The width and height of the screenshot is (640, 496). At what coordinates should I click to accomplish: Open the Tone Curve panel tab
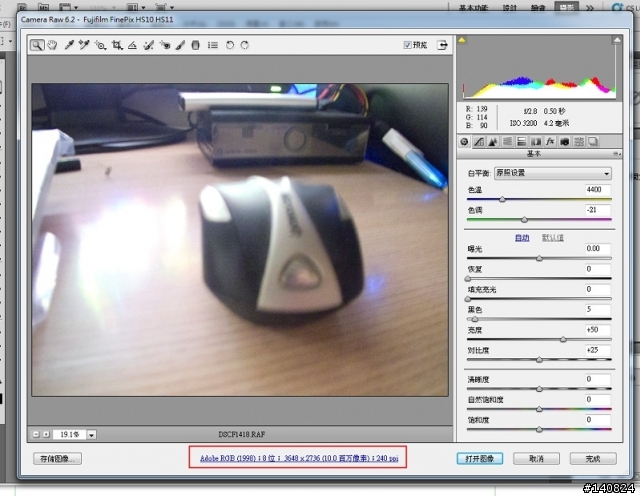point(478,142)
